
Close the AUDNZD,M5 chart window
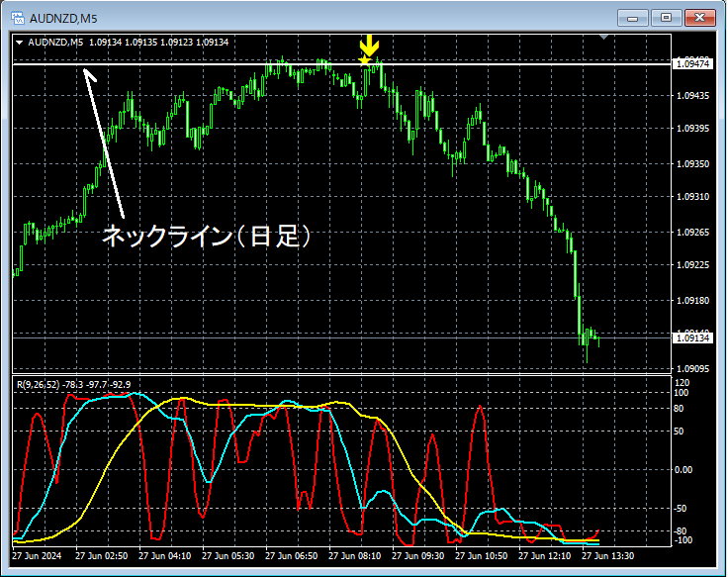(x=699, y=18)
